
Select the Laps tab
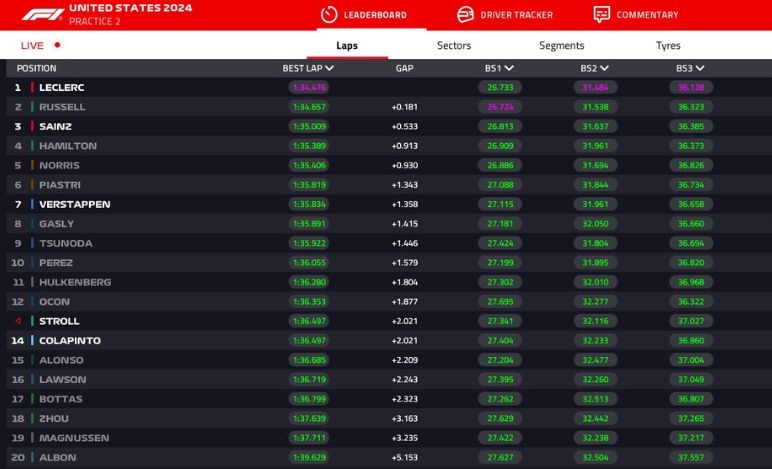pyautogui.click(x=347, y=45)
